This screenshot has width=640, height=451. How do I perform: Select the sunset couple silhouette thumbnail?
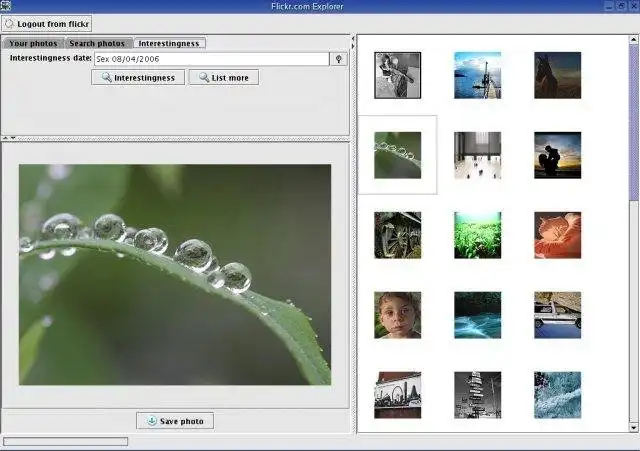coord(558,155)
